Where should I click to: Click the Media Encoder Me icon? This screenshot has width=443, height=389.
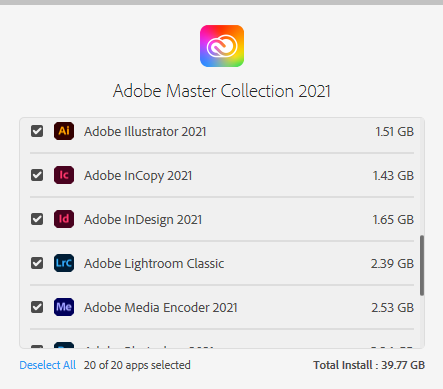pos(64,307)
